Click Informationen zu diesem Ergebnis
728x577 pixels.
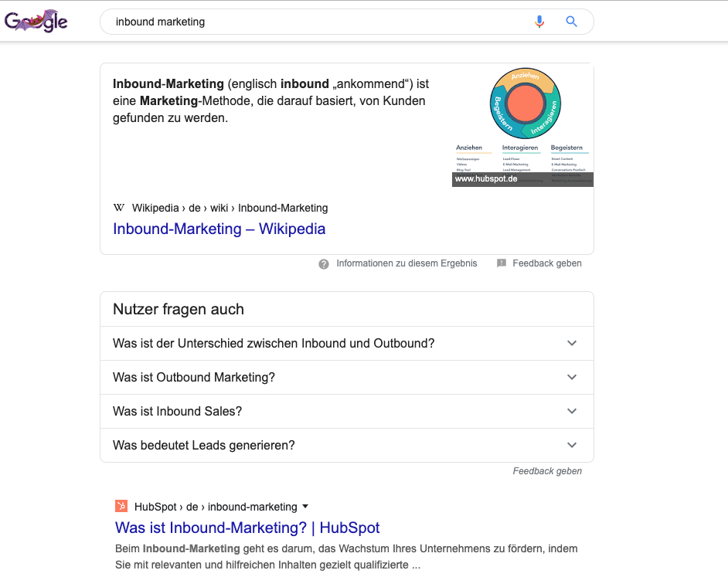pos(407,263)
